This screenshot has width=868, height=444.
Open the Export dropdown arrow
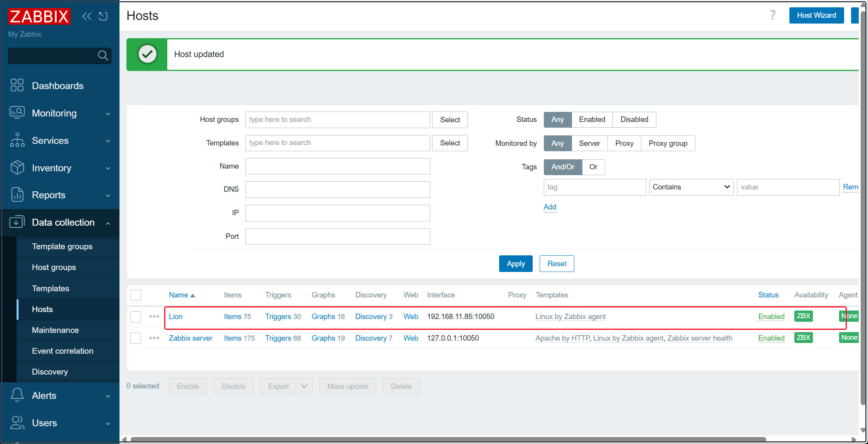(304, 386)
